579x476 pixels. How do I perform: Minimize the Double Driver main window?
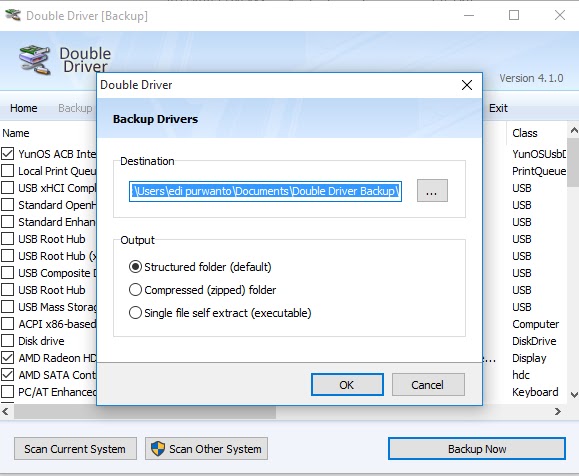pyautogui.click(x=469, y=15)
